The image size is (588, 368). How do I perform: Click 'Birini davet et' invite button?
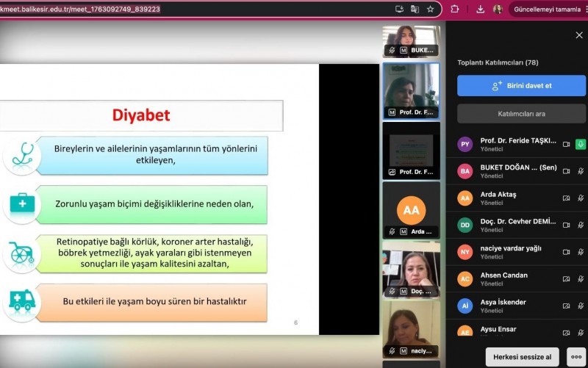[x=521, y=86]
